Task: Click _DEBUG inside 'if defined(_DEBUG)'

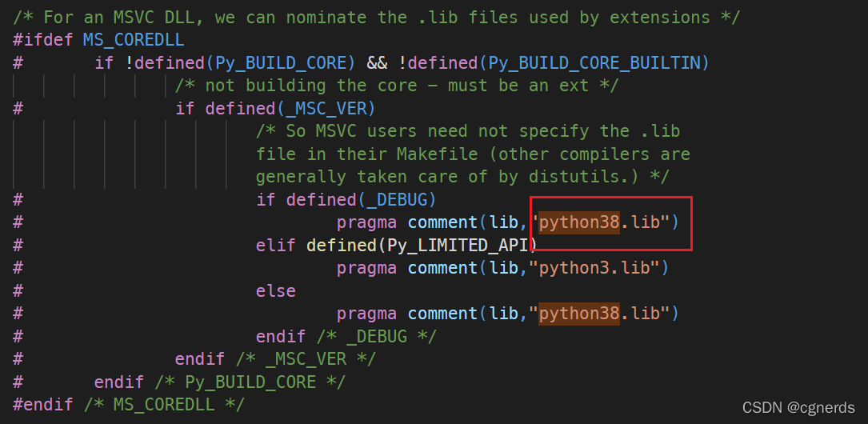Action: (396, 199)
